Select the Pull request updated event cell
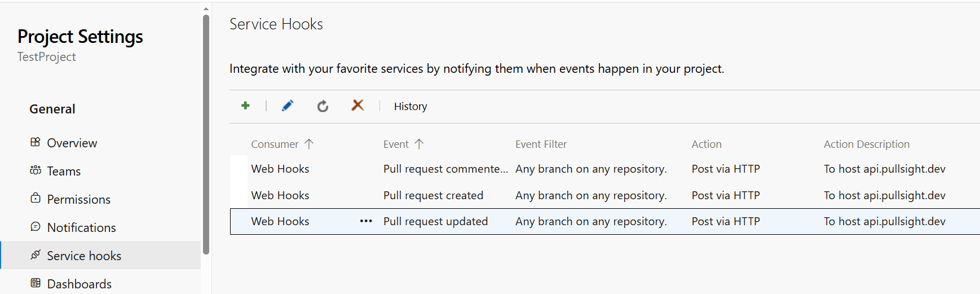The width and height of the screenshot is (980, 294). pyautogui.click(x=436, y=221)
